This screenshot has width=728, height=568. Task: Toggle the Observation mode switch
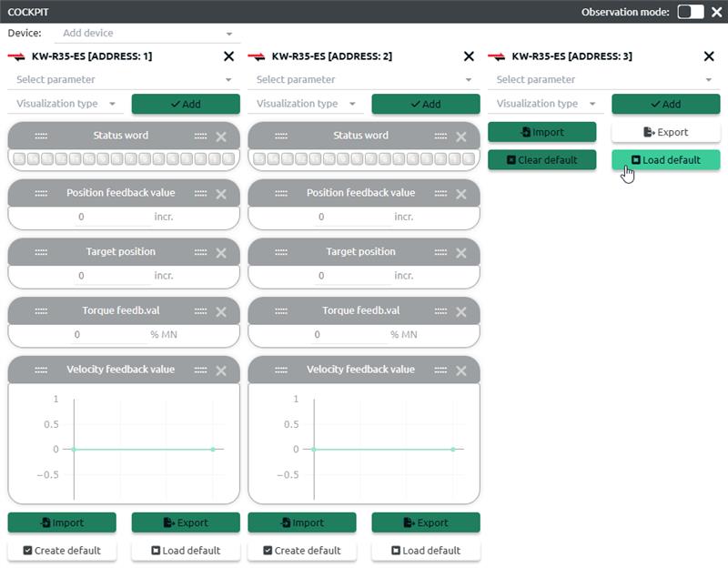point(691,12)
